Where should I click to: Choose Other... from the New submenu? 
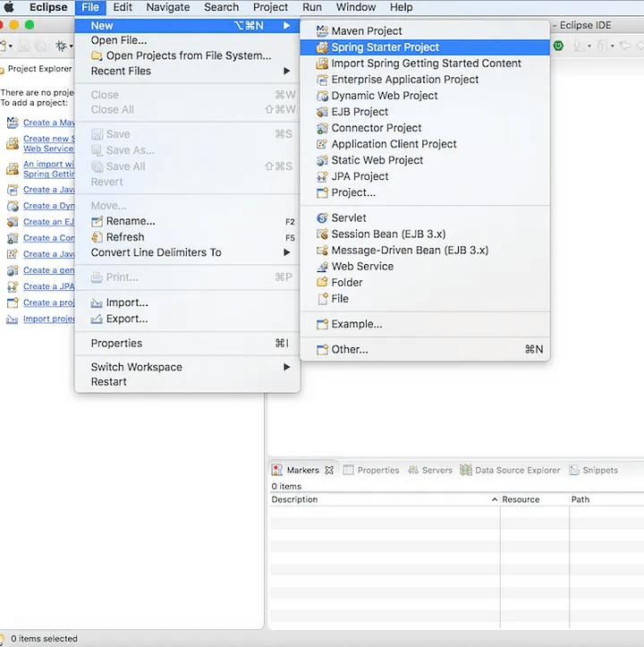tap(349, 349)
